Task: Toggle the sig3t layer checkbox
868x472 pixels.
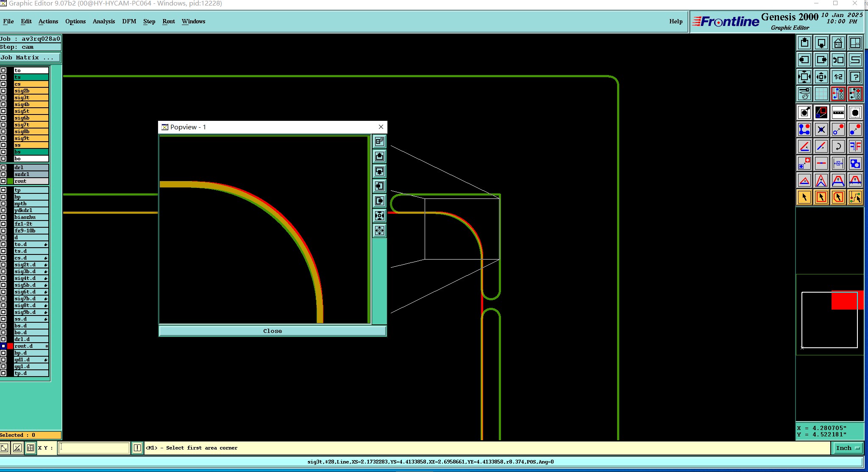Action: 3,98
